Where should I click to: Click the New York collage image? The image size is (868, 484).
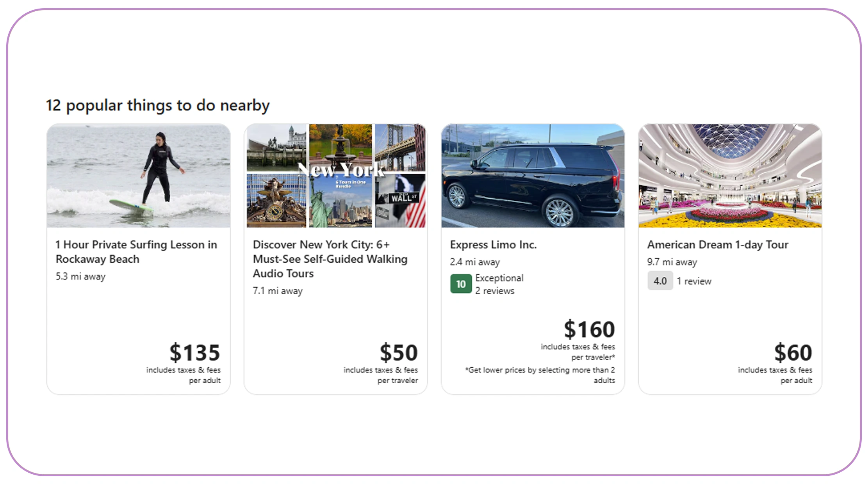pyautogui.click(x=336, y=176)
